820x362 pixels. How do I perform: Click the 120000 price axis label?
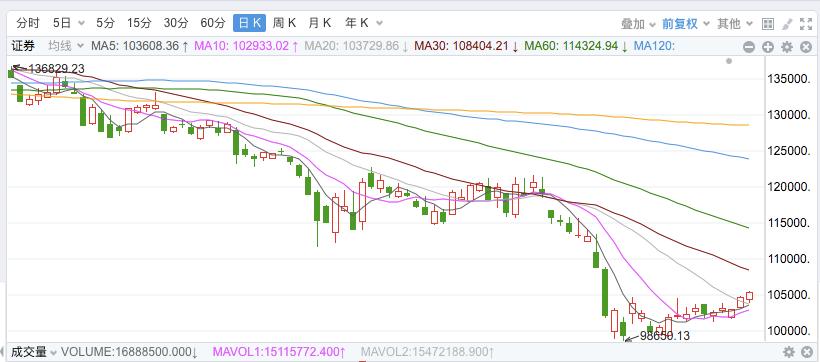[x=790, y=187]
